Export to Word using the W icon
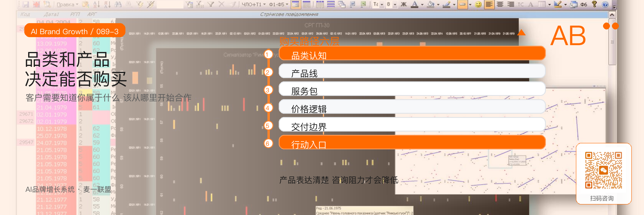 pyautogui.click(x=353, y=4)
